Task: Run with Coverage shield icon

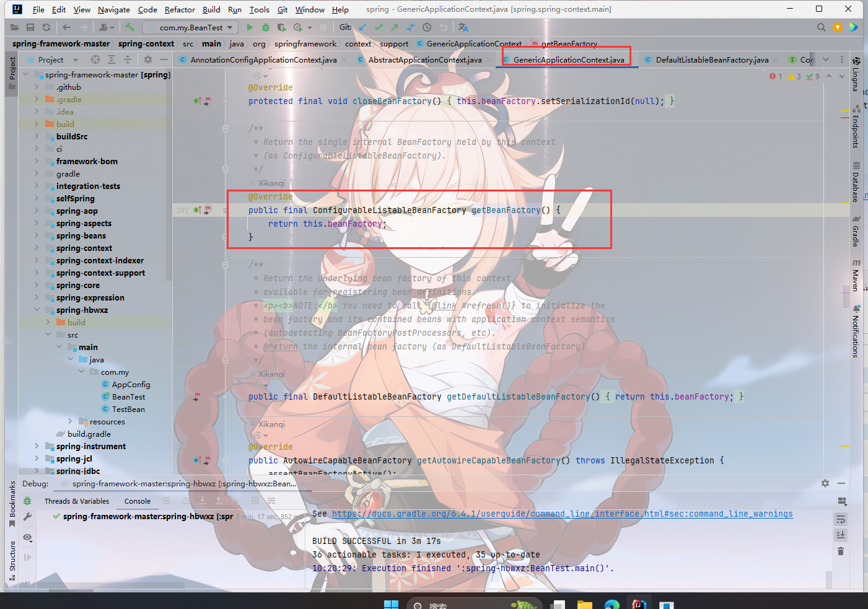Action: (282, 27)
